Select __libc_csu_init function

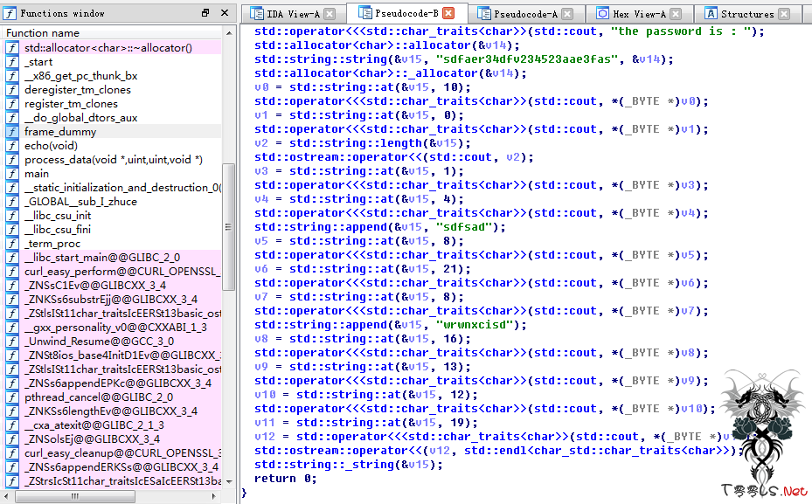tap(113, 215)
